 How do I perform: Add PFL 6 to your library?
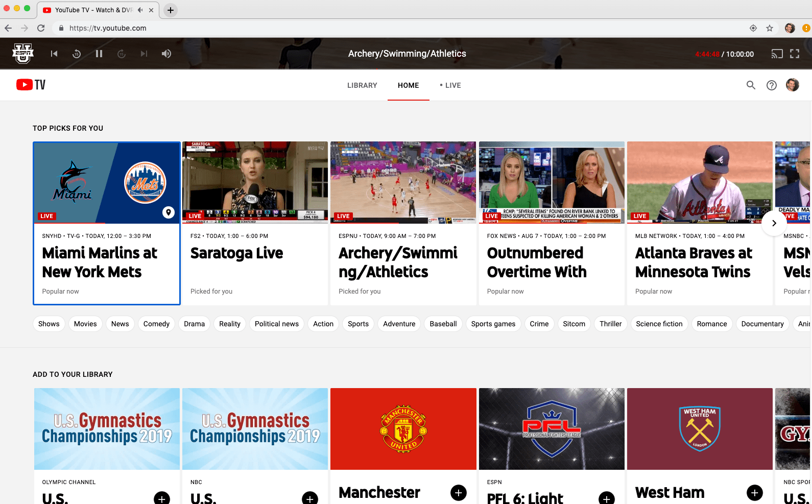pos(607,498)
